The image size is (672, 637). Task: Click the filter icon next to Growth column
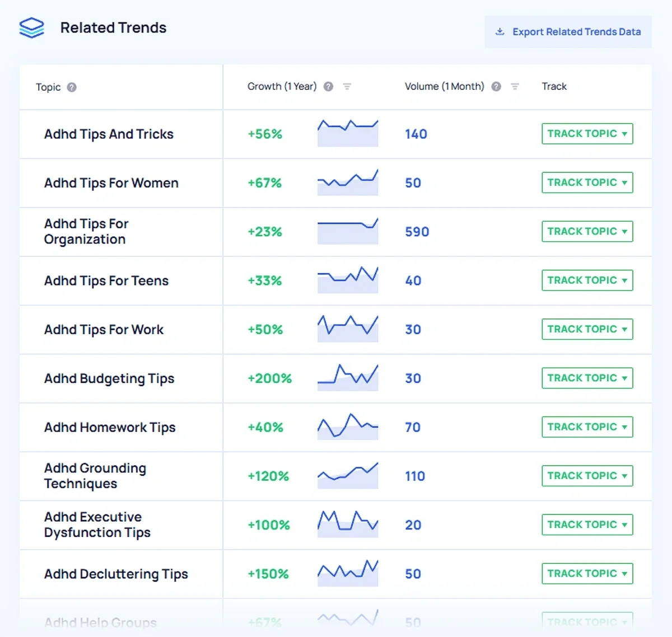coord(347,87)
